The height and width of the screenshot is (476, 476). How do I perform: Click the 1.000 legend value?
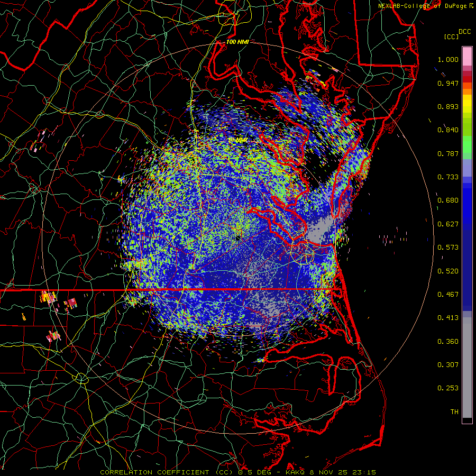448,59
